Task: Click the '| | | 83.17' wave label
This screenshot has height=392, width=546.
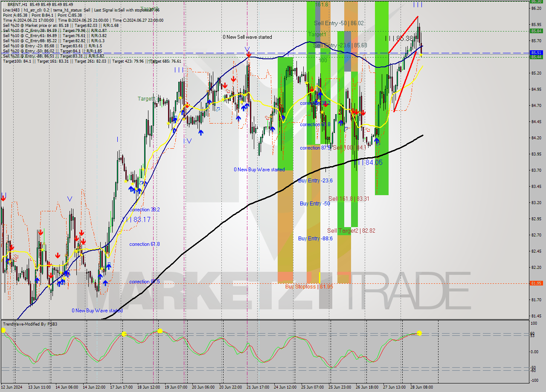Action: click(x=136, y=219)
